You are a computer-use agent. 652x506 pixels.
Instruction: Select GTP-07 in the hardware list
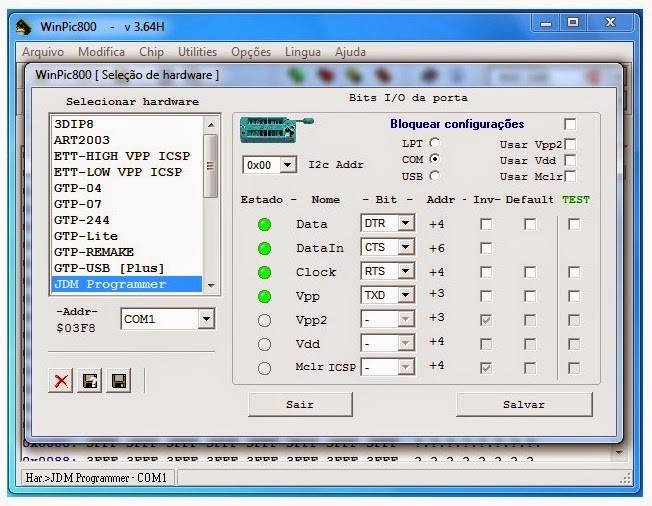(x=127, y=204)
